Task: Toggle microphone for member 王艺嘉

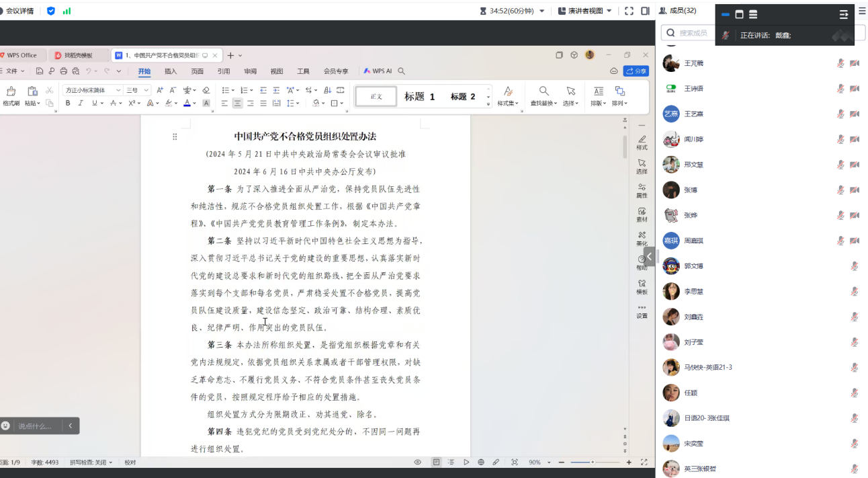Action: point(840,114)
